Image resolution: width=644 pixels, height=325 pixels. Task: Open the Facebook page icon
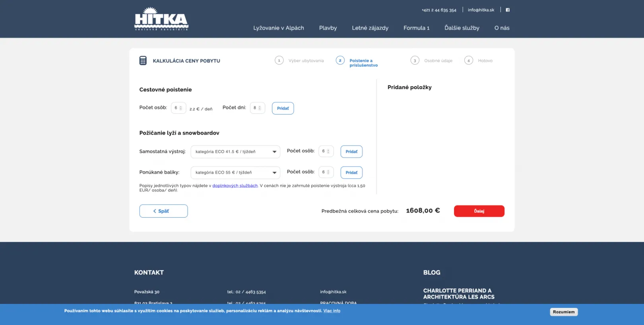pyautogui.click(x=508, y=10)
